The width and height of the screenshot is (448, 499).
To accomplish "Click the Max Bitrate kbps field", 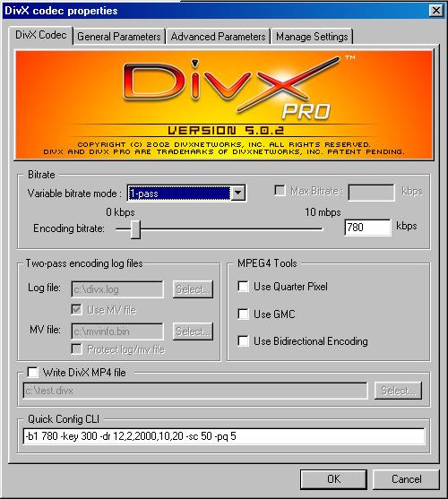I will [371, 193].
